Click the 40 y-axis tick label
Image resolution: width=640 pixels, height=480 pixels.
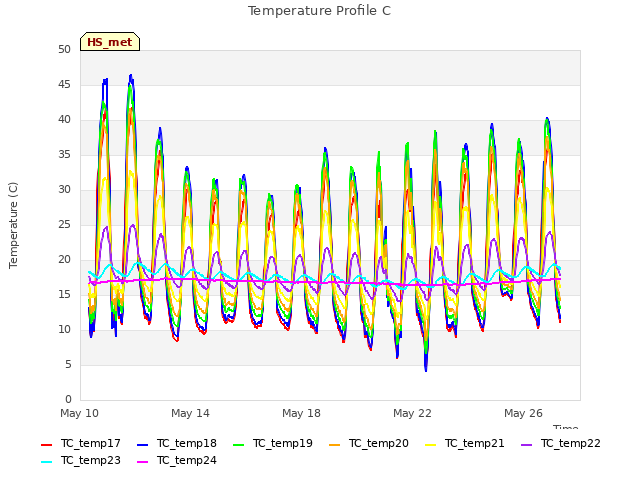click(x=64, y=120)
